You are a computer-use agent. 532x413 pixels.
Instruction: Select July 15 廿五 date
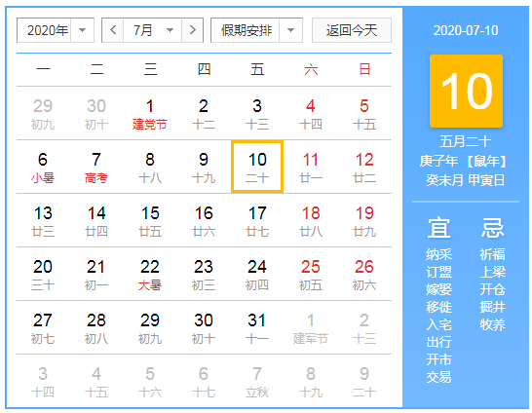click(x=150, y=221)
